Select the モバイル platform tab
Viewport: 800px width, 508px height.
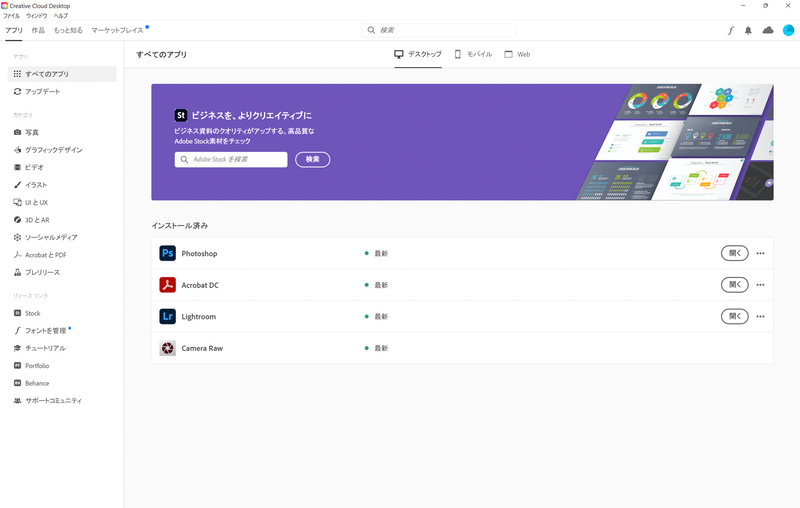click(473, 54)
